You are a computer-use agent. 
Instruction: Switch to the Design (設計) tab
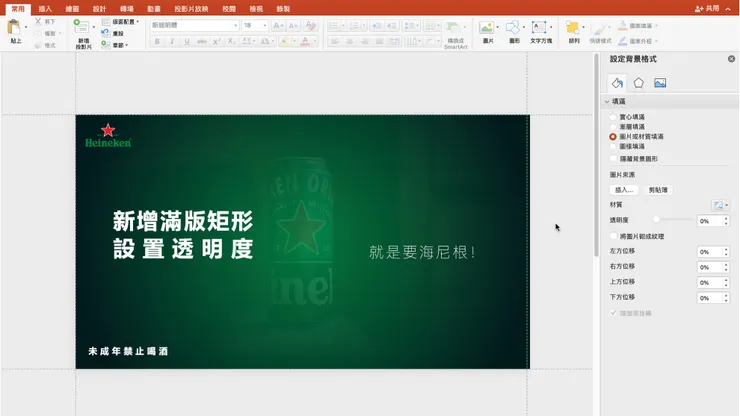99,8
